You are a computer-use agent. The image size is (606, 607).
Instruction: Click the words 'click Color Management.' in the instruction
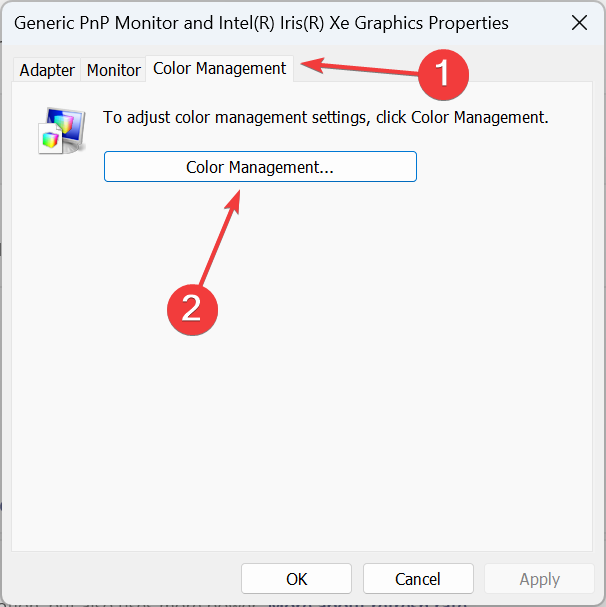pos(462,117)
